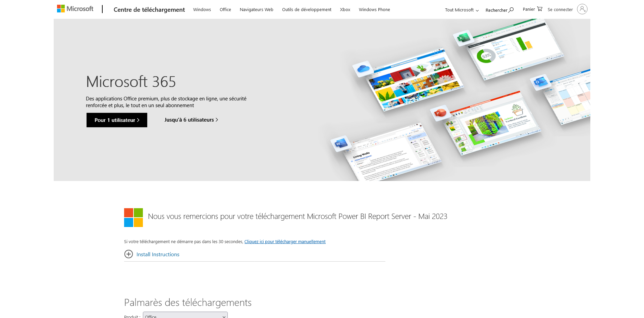Open the Navigateurs Web menu item
Image resolution: width=644 pixels, height=318 pixels.
(x=257, y=10)
